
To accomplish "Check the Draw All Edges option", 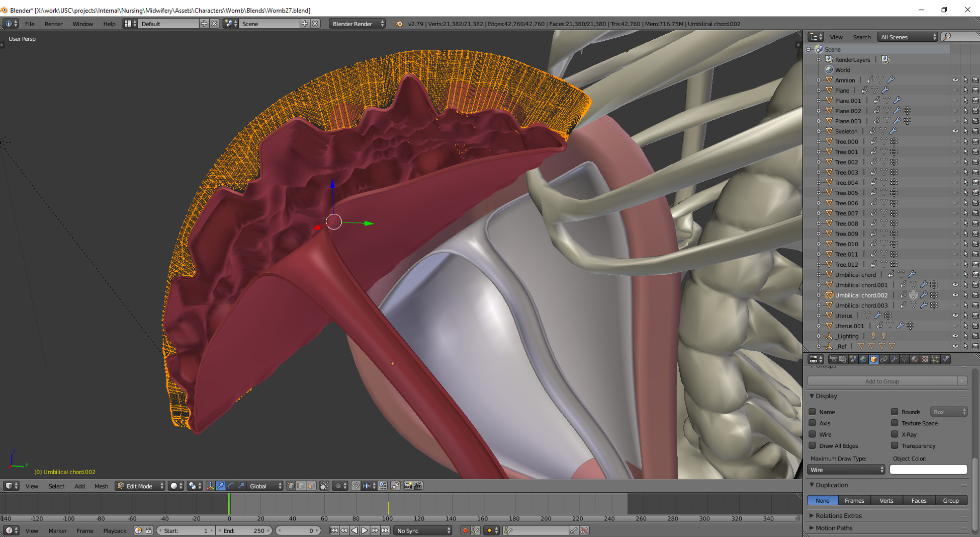I will click(x=813, y=446).
